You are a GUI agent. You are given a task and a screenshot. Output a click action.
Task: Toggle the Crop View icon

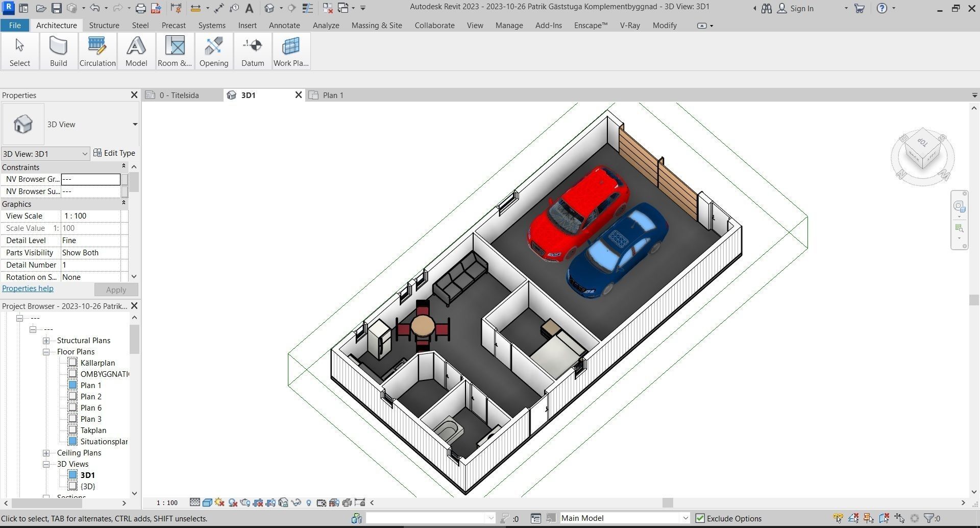pos(258,502)
